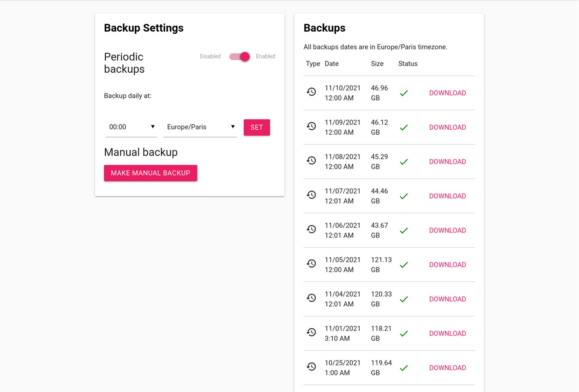Click the arrow on the timezone selector
The image size is (579, 392).
pyautogui.click(x=233, y=127)
